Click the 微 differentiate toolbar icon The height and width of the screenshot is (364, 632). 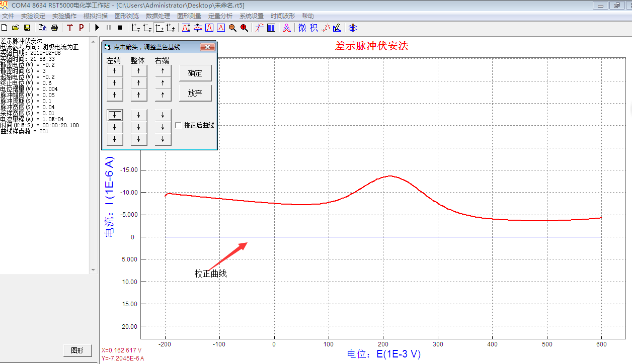tap(302, 28)
